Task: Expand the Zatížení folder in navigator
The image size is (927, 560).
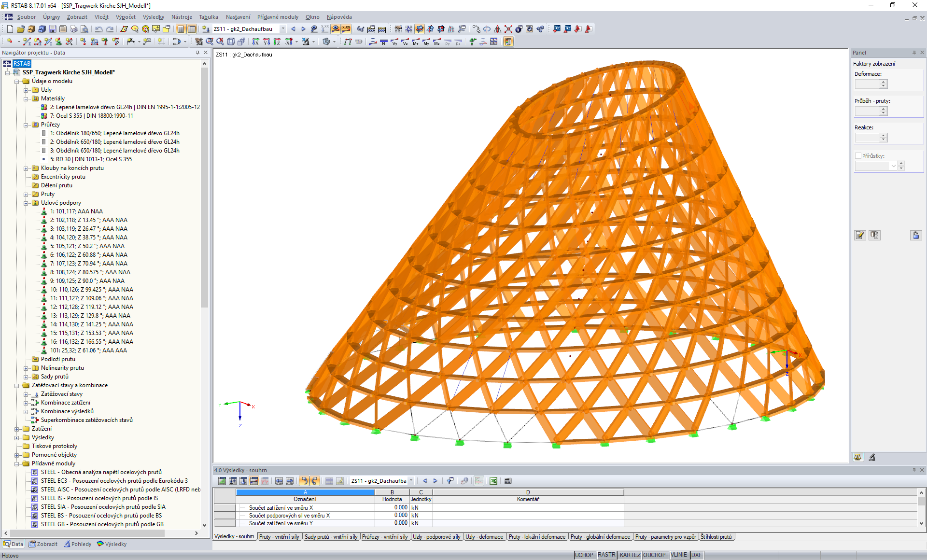Action: coord(17,429)
